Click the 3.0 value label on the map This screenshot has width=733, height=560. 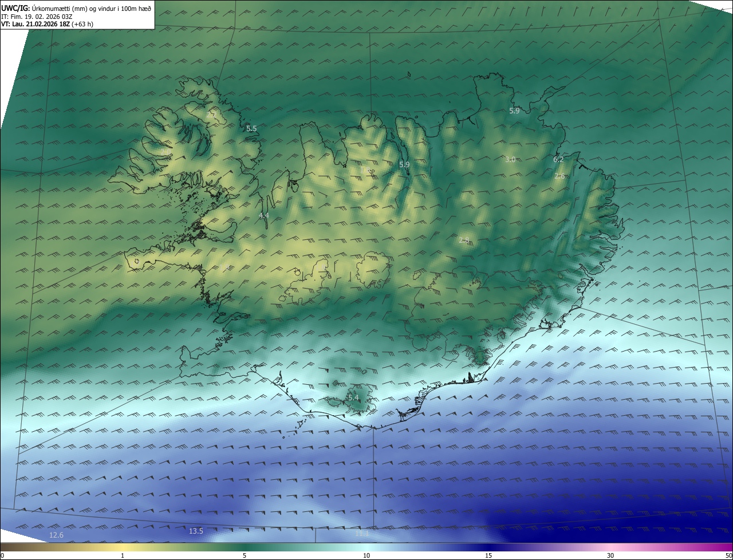pyautogui.click(x=510, y=159)
